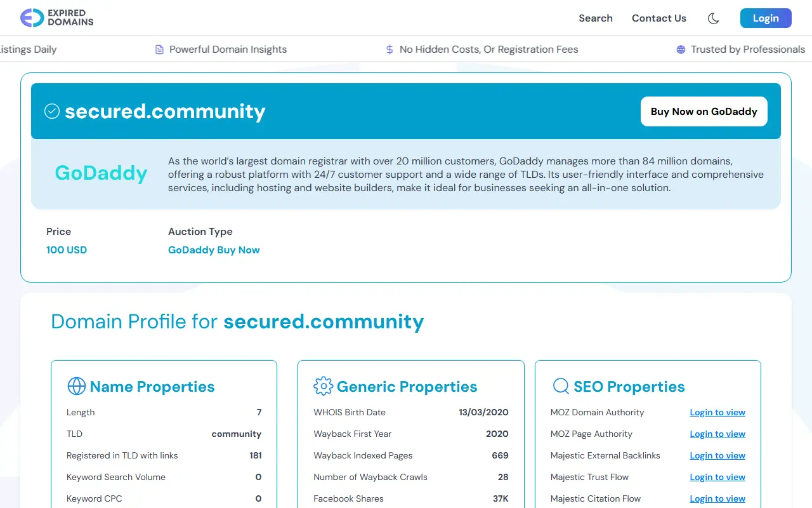This screenshot has height=508, width=812.
Task: Click the Length value 7
Action: pyautogui.click(x=259, y=413)
